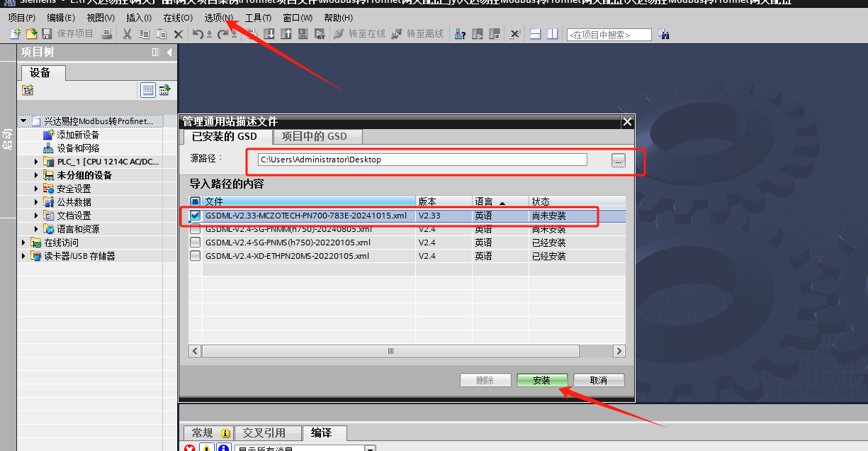Screen dimensions: 868x451
Task: Collapse the 兴达易控Modbus转Profinet project node
Action: (x=23, y=121)
